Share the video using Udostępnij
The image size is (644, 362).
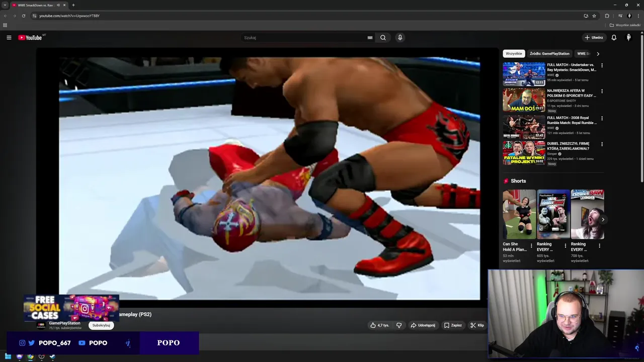click(423, 325)
